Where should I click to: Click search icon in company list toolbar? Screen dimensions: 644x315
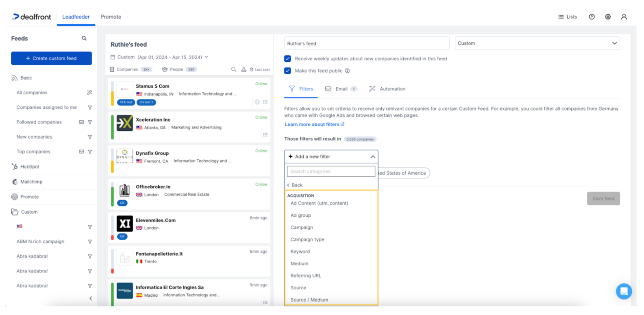click(x=234, y=69)
